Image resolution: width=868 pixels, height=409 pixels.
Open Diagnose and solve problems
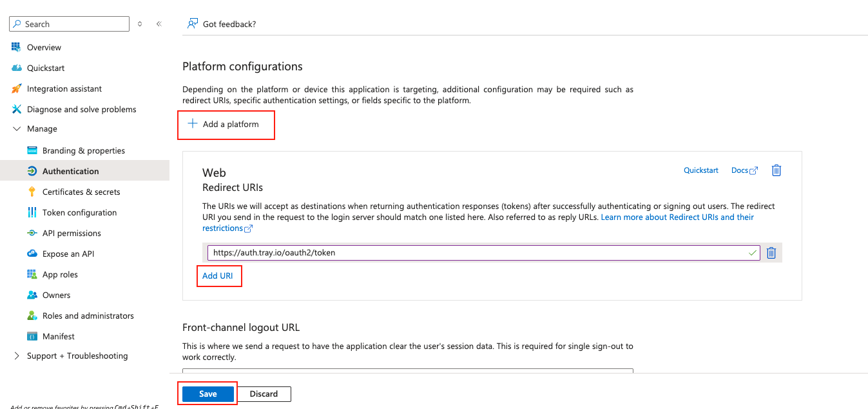click(x=81, y=109)
